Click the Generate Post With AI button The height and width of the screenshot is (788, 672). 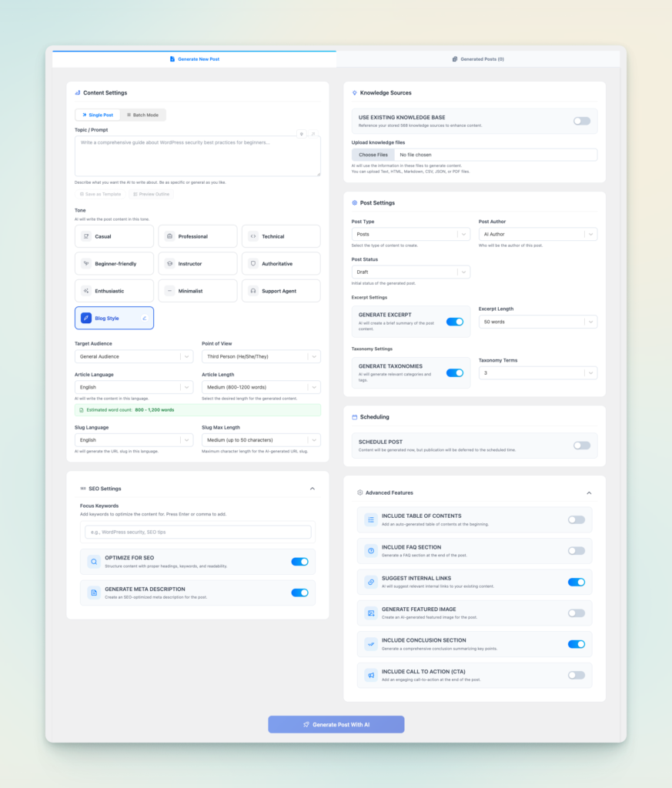pos(336,723)
